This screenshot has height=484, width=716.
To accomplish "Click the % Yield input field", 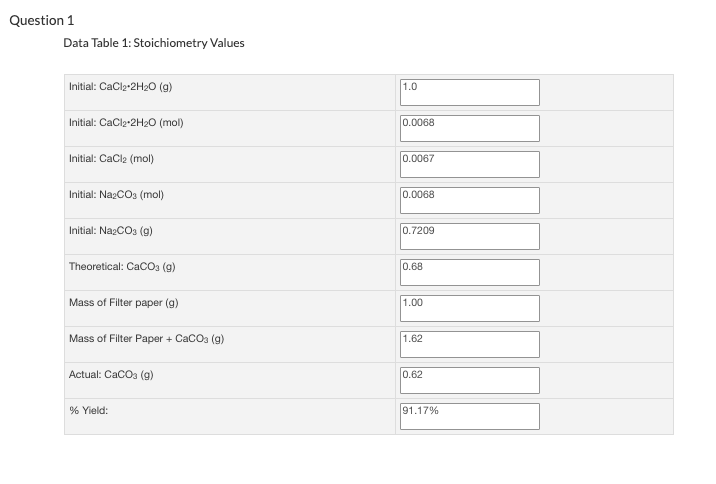I will (x=469, y=416).
